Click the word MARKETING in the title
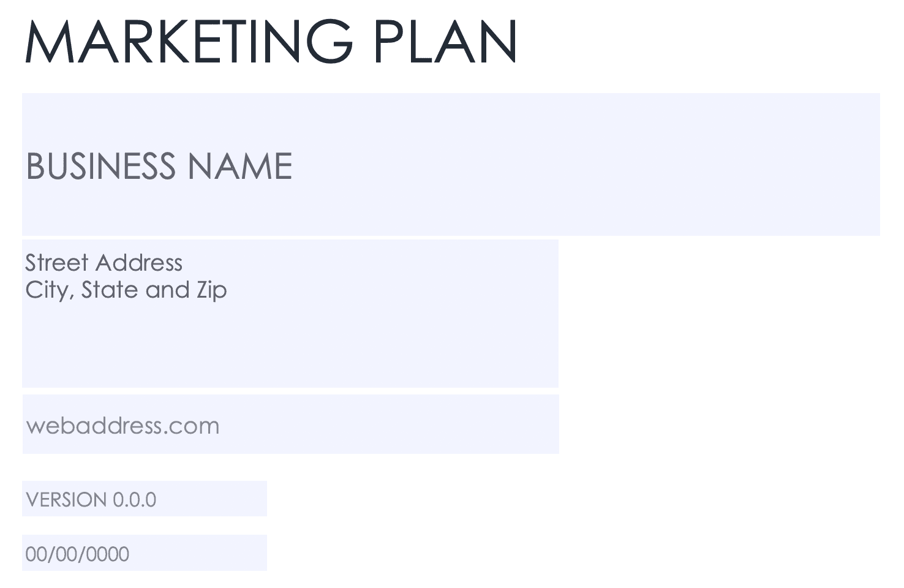Image resolution: width=904 pixels, height=588 pixels. click(189, 42)
